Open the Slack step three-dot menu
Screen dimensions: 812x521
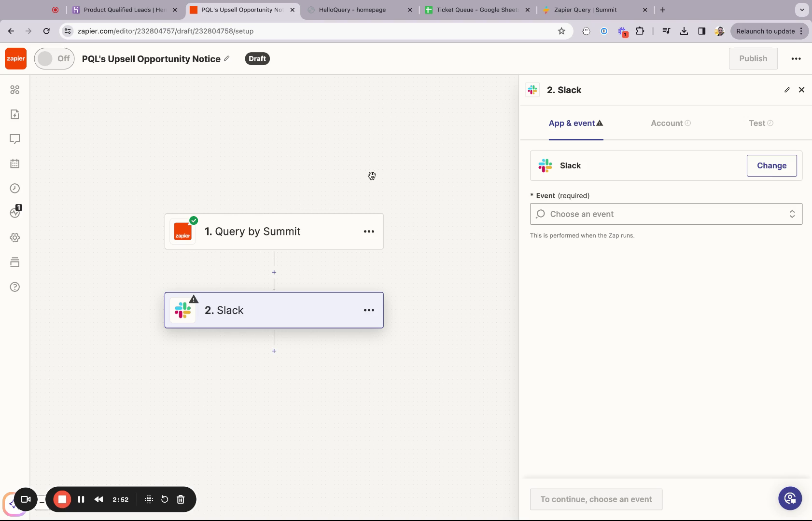pos(369,310)
